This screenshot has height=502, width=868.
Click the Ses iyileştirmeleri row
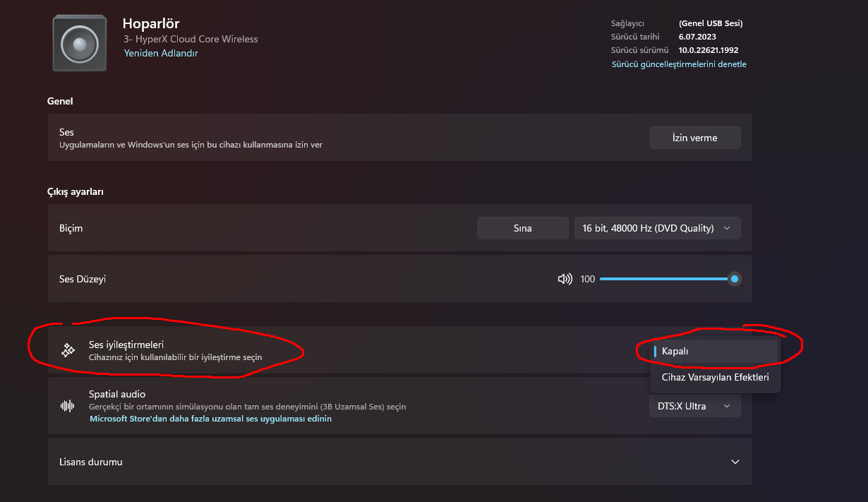coord(353,350)
